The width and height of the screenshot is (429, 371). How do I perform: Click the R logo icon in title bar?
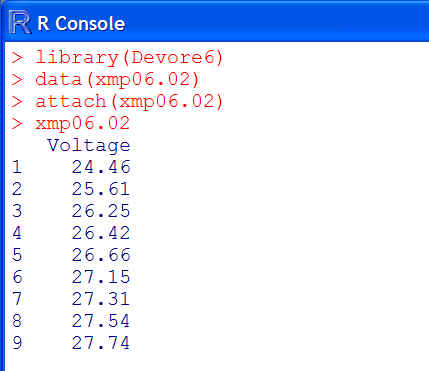(x=20, y=23)
